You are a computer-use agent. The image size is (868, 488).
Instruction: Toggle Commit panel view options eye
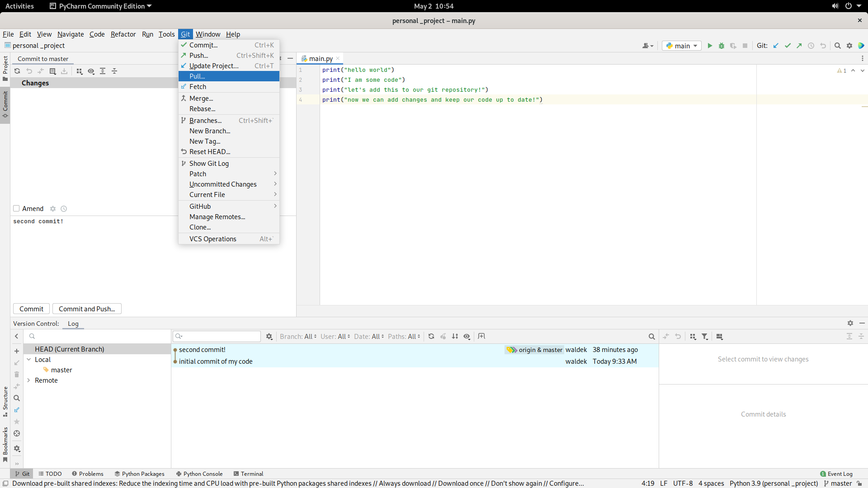pos(91,71)
